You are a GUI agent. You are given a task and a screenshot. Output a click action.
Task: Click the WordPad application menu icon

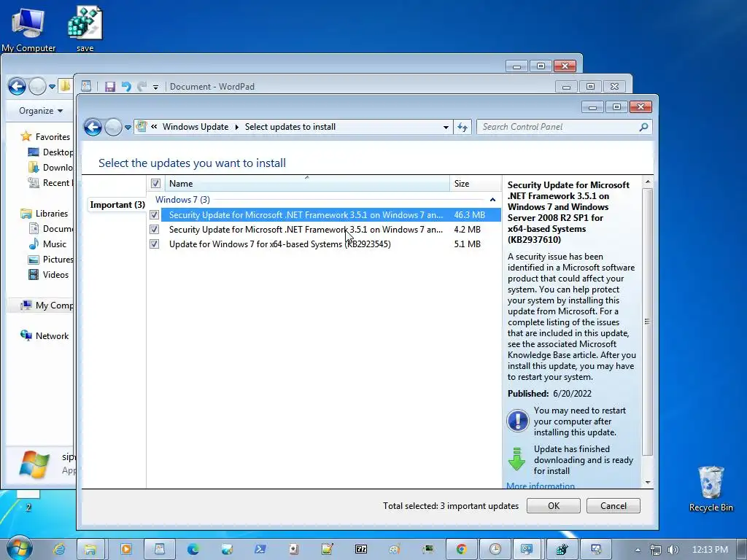pos(86,86)
